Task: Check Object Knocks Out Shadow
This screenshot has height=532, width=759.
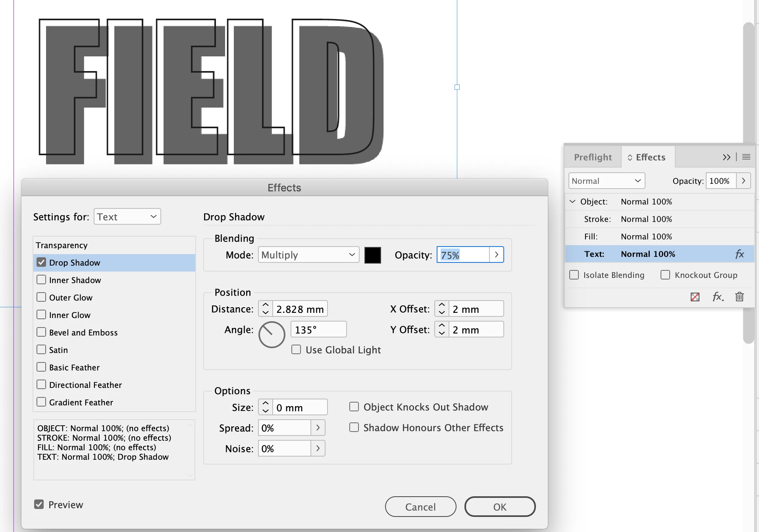Action: (354, 407)
